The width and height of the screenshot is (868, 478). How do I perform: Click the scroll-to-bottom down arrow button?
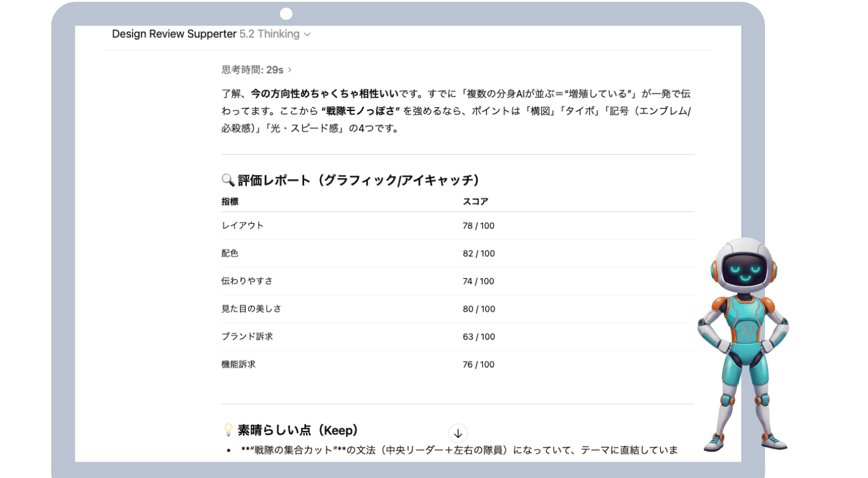[458, 433]
